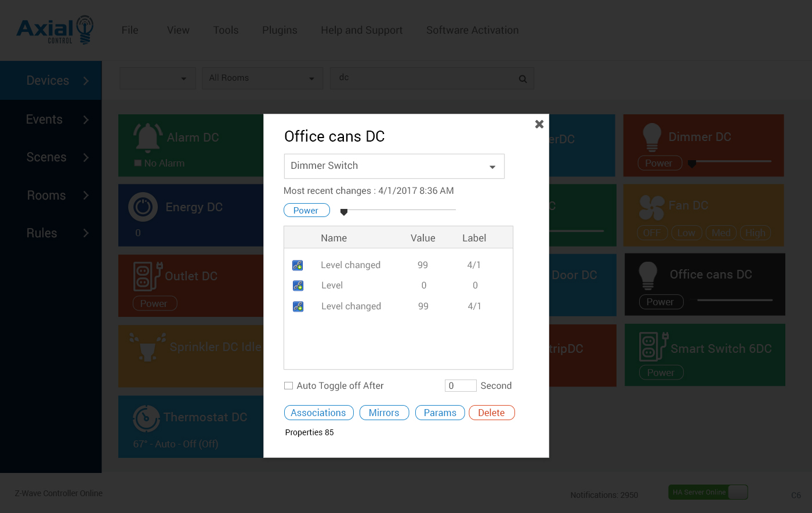The height and width of the screenshot is (513, 812).
Task: Click the Office cans DC dialog title
Action: (x=335, y=136)
